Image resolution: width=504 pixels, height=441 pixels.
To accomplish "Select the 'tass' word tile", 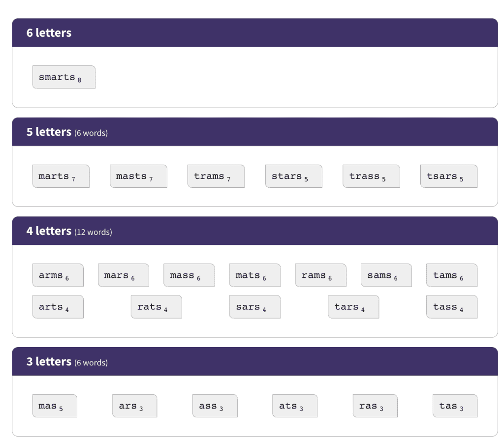I will [452, 307].
